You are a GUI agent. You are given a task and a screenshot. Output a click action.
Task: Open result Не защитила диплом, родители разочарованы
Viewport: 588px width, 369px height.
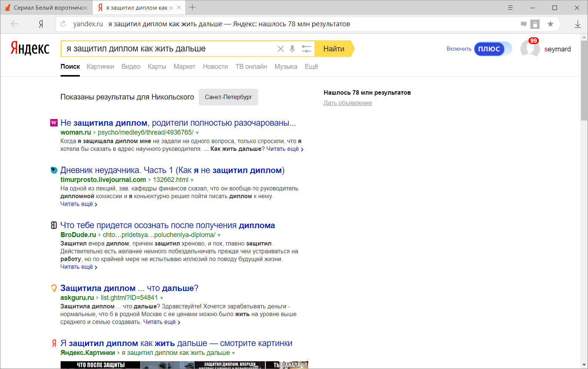178,123
